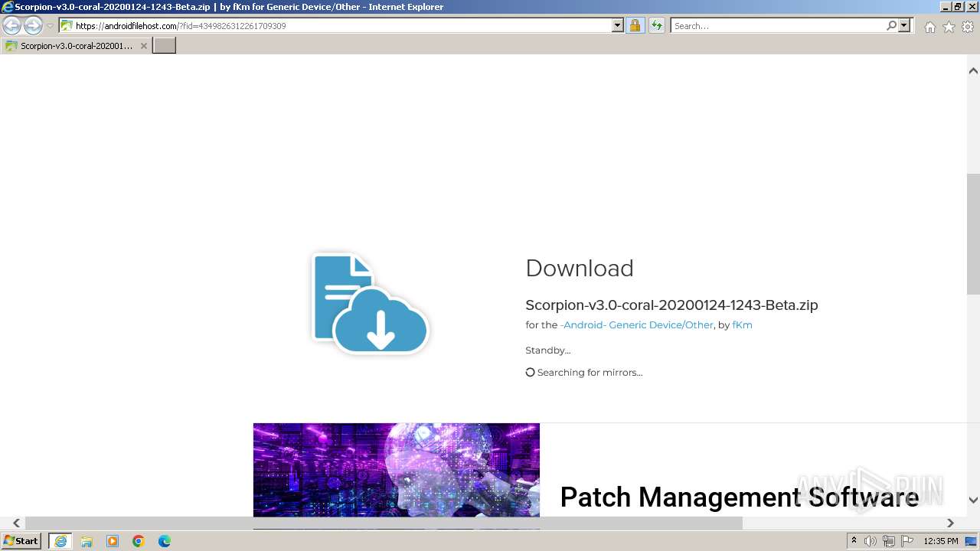Viewport: 980px width, 551px height.
Task: Click the Scorpion-v3.0-coral-20200124-1243-Beta.zip filename
Action: [x=671, y=305]
